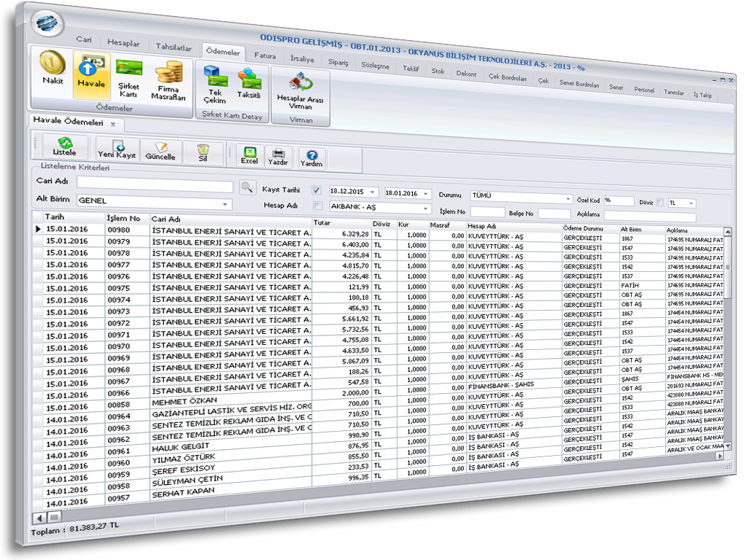Click the Belge No input field
The image size is (747, 560).
[x=554, y=214]
